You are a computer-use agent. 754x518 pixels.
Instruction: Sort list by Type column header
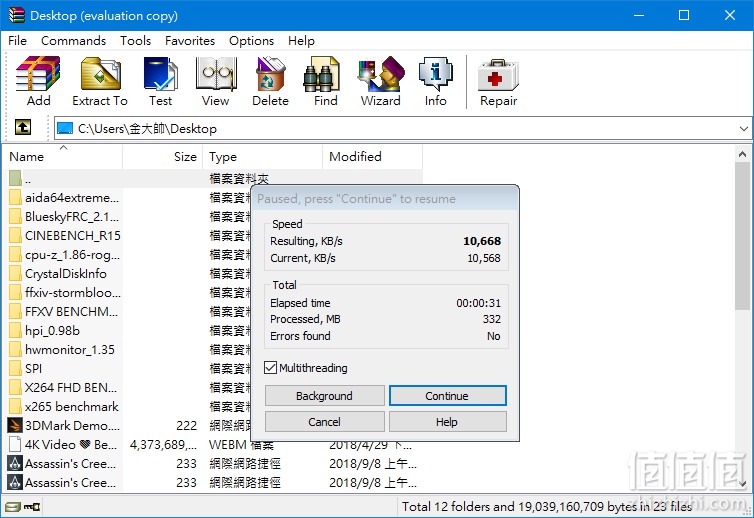[x=263, y=157]
